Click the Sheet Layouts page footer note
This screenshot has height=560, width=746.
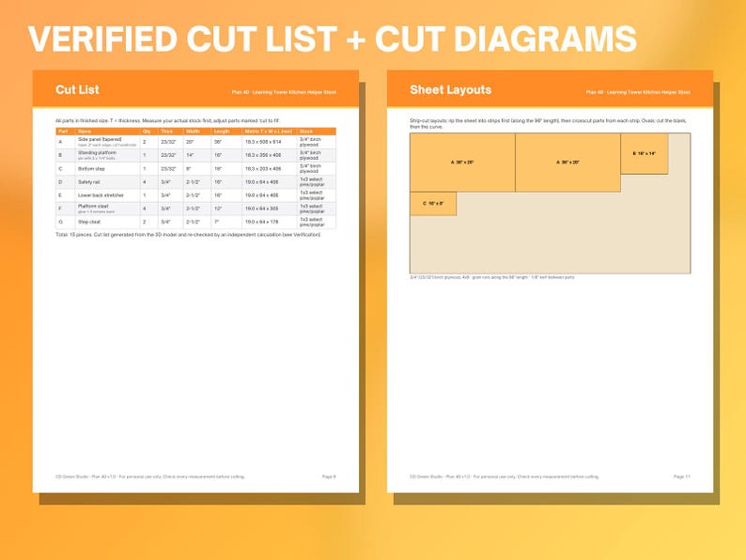[505, 476]
